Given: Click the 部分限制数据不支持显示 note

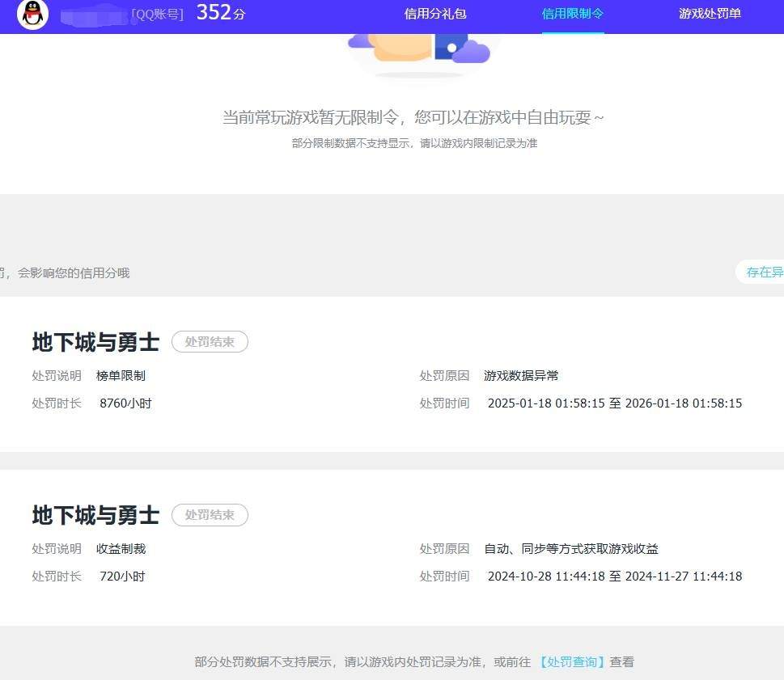Looking at the screenshot, I should [414, 143].
